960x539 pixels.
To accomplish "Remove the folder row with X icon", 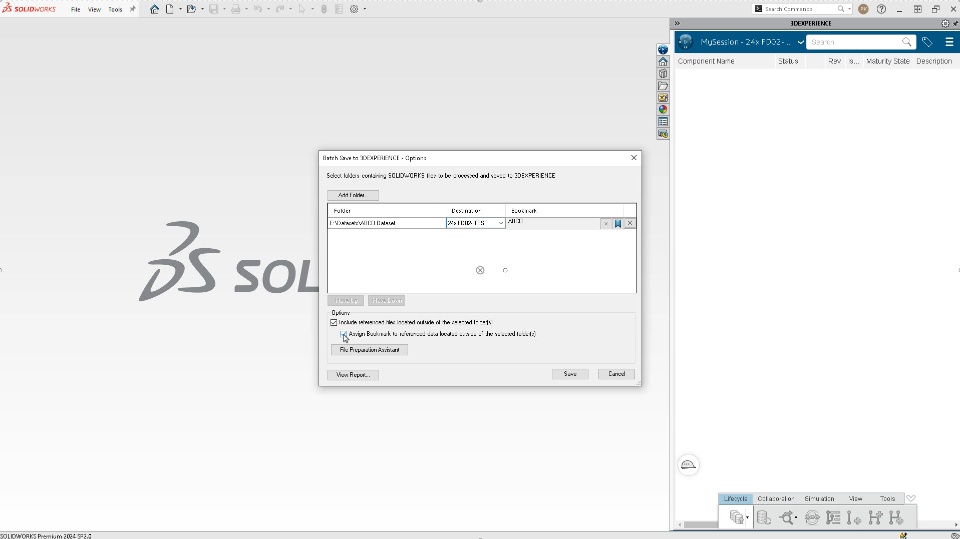I will tap(629, 224).
